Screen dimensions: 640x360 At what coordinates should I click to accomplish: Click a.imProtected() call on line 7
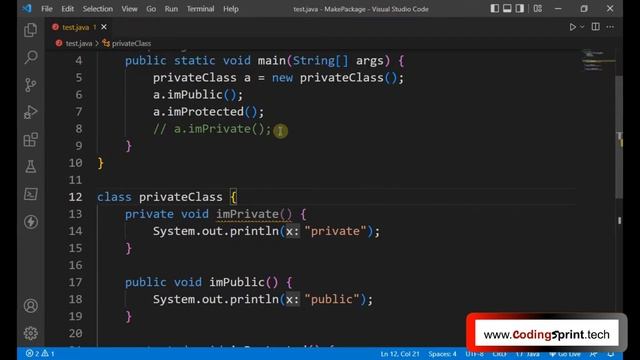click(208, 112)
